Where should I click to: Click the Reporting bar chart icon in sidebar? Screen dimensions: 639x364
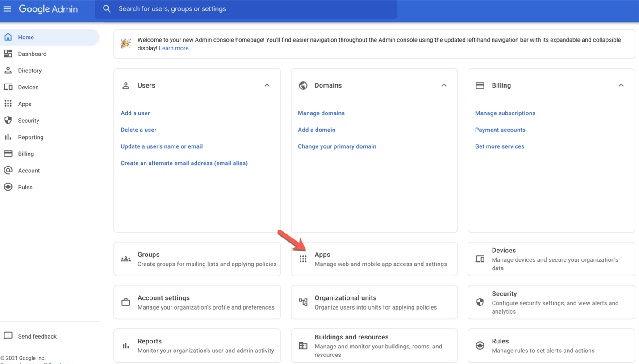click(x=8, y=137)
